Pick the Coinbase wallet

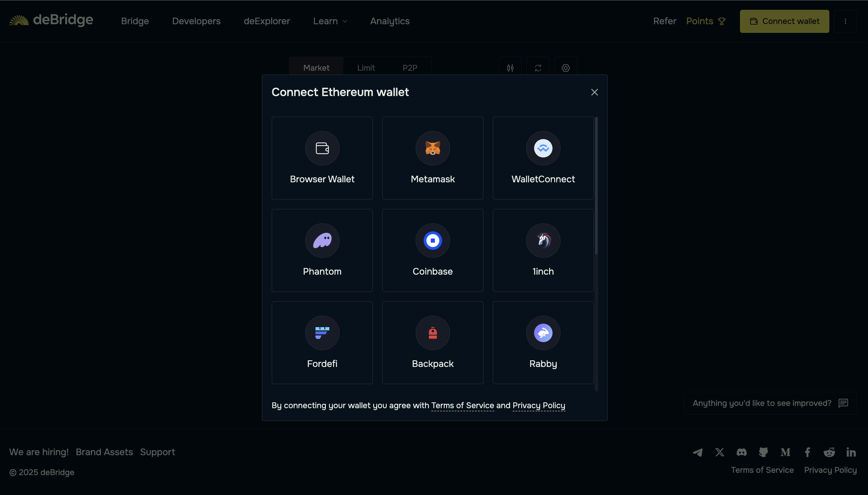pos(432,250)
